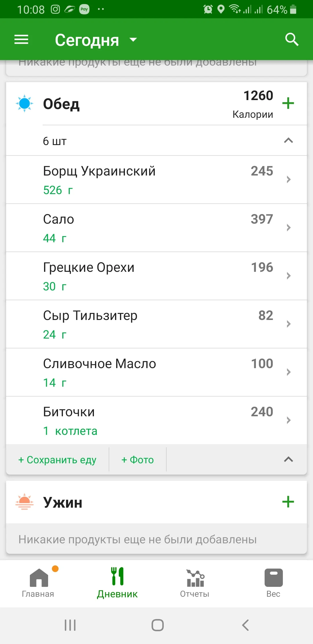Tap the search magnifier icon
313x644 pixels.
(292, 39)
